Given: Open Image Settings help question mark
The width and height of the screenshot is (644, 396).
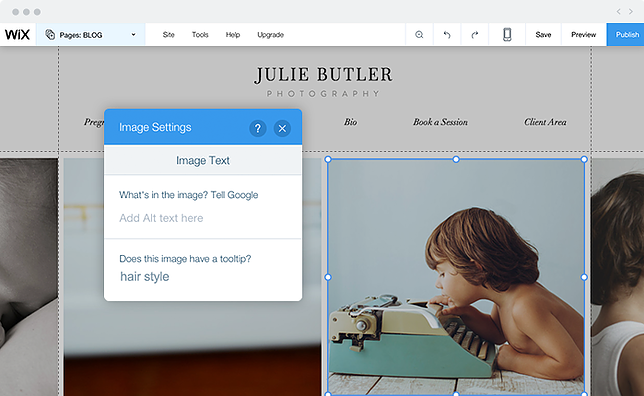Looking at the screenshot, I should click(258, 129).
